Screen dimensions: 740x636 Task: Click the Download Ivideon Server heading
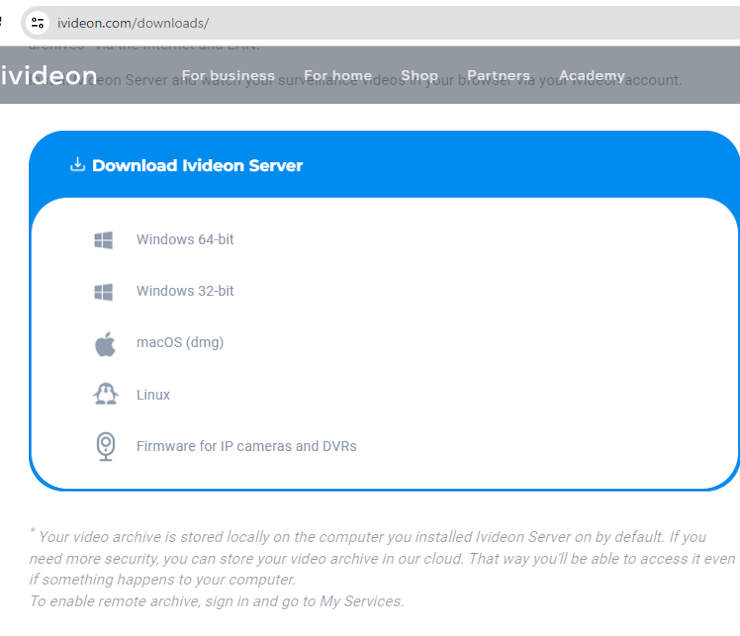point(197,166)
